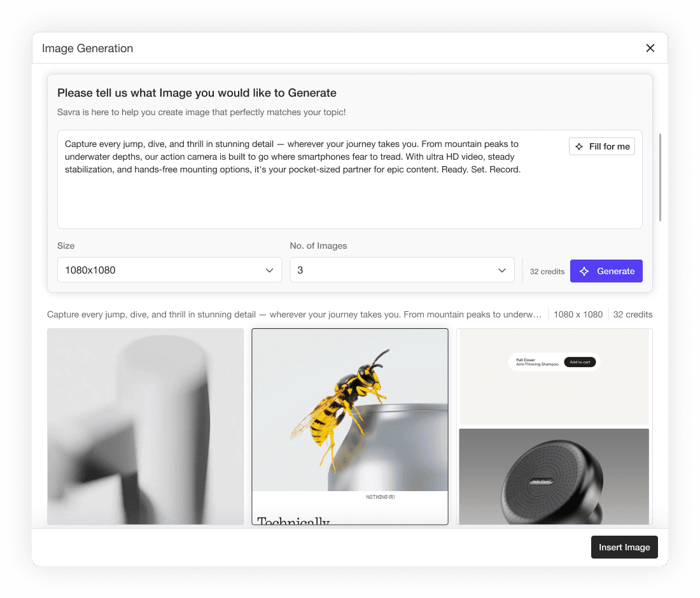This screenshot has height=598, width=700.
Task: Click the Fill for me button
Action: [602, 146]
